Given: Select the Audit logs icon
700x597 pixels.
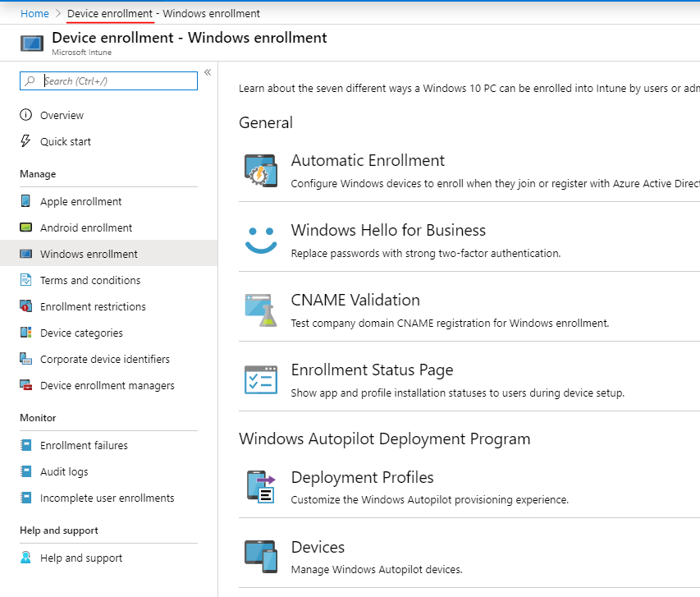Looking at the screenshot, I should 27,471.
